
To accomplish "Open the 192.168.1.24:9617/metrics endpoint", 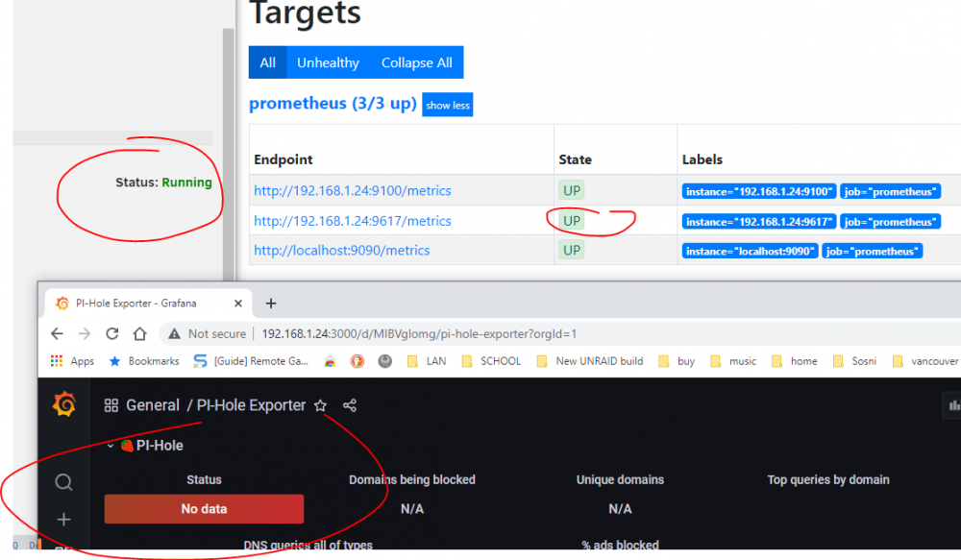I will (x=353, y=221).
